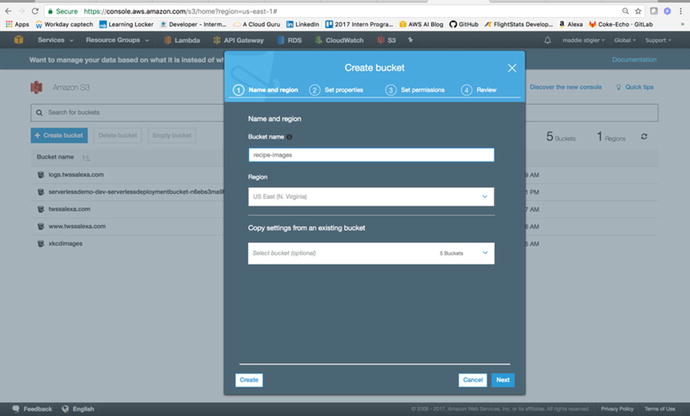This screenshot has width=690, height=416.
Task: Click the Cancel button
Action: 472,380
